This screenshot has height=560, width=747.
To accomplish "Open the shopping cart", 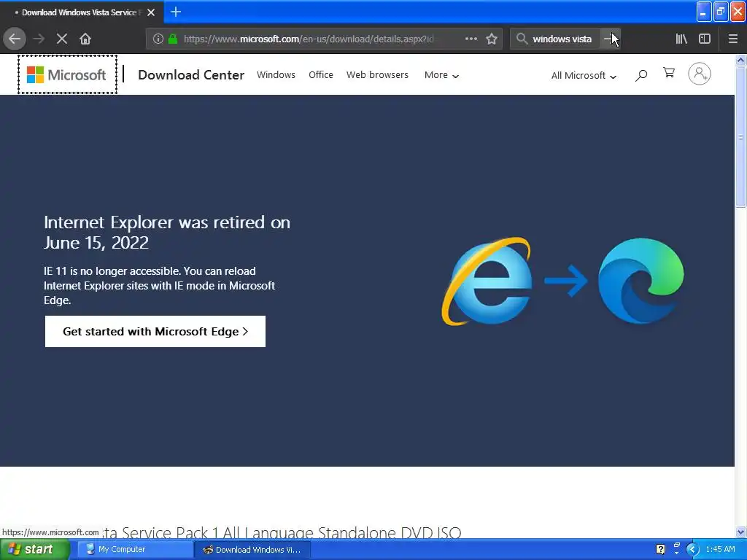I will point(669,73).
